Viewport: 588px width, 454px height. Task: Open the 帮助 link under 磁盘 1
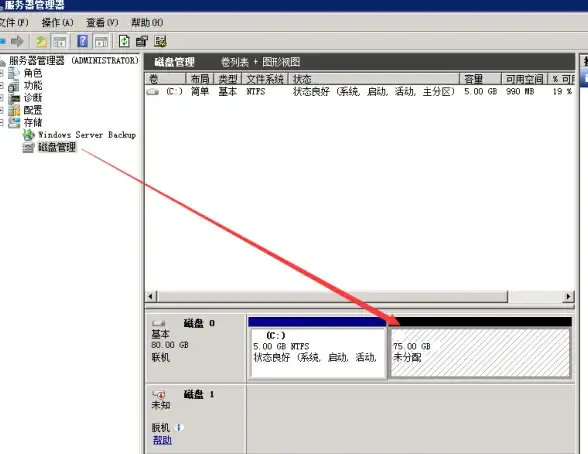(162, 440)
